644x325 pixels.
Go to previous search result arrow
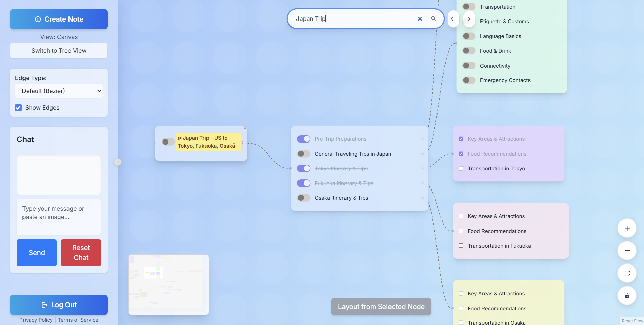[x=452, y=19]
